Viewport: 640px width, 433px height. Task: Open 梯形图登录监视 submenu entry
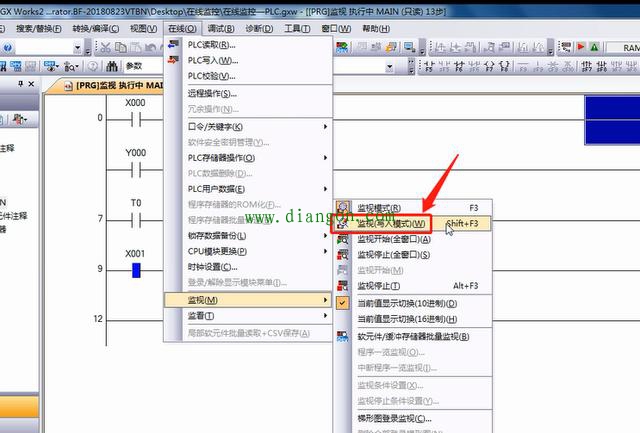point(413,418)
